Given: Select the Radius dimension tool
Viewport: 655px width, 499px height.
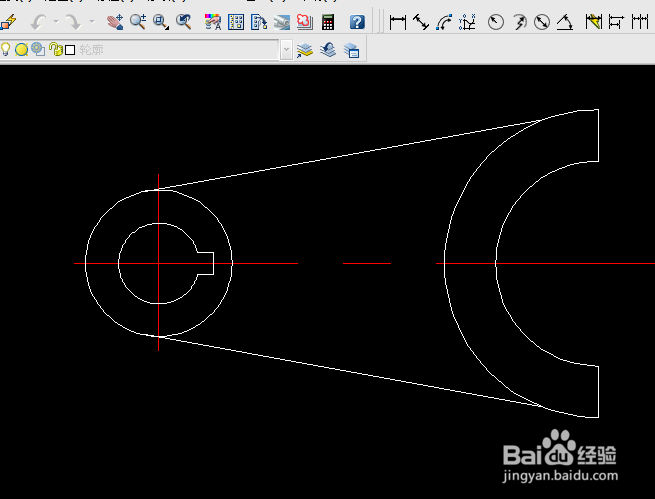Looking at the screenshot, I should tap(496, 22).
